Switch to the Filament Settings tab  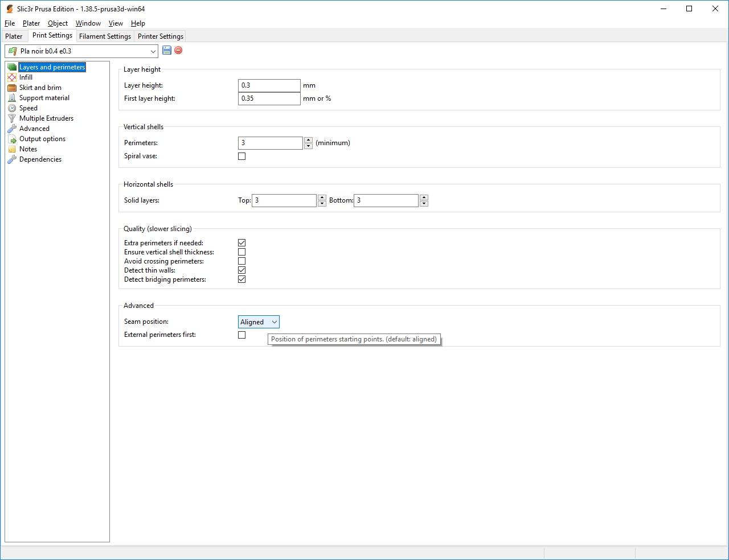105,36
